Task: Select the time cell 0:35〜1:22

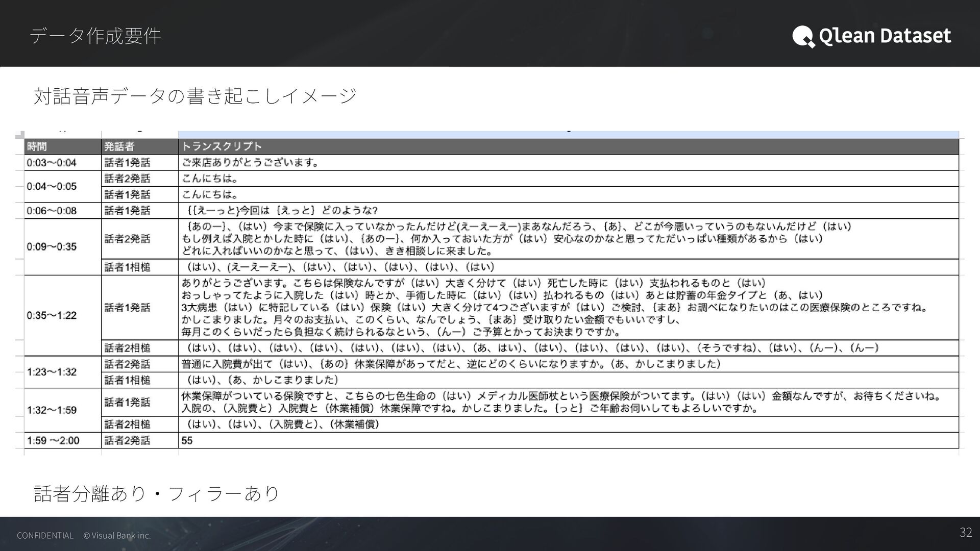Action: coord(63,315)
